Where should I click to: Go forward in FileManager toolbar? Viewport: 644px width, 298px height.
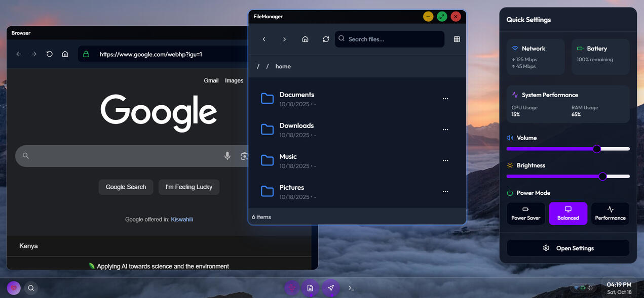(284, 39)
